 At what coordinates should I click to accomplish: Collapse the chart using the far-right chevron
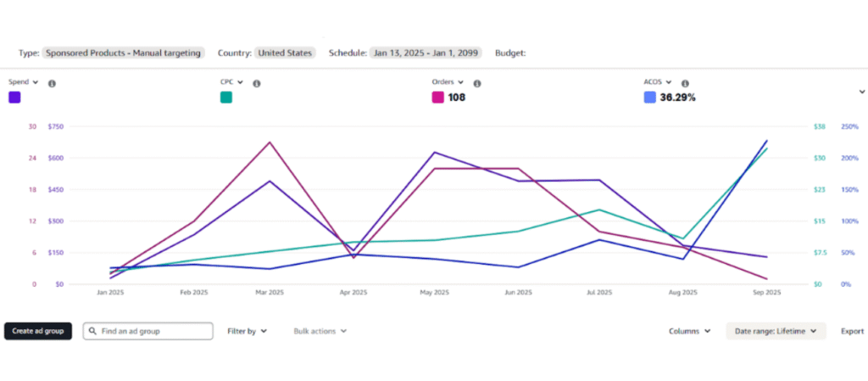(x=862, y=91)
